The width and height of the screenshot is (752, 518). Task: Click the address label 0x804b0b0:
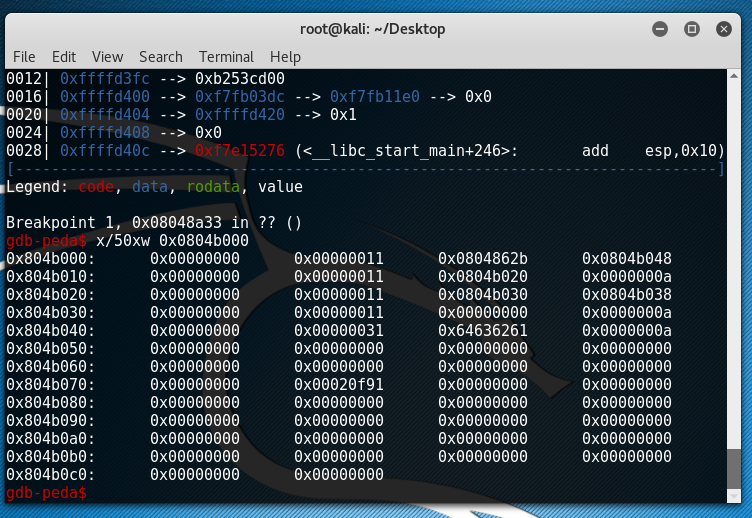tap(51, 457)
